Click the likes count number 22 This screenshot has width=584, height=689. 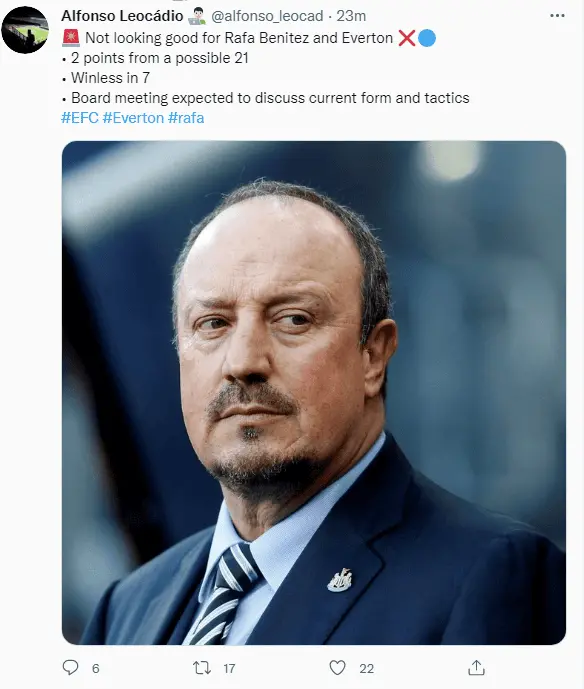pyautogui.click(x=366, y=668)
